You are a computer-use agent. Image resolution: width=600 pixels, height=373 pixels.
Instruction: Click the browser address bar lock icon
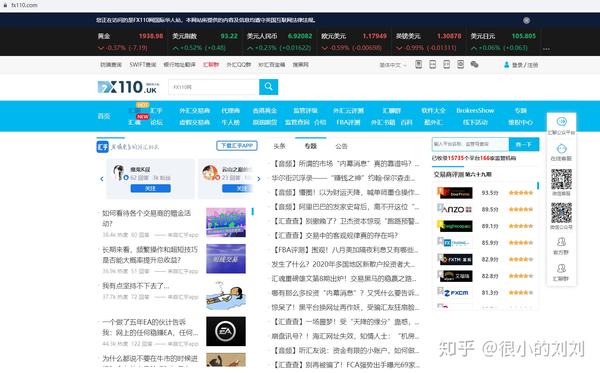pyautogui.click(x=5, y=5)
